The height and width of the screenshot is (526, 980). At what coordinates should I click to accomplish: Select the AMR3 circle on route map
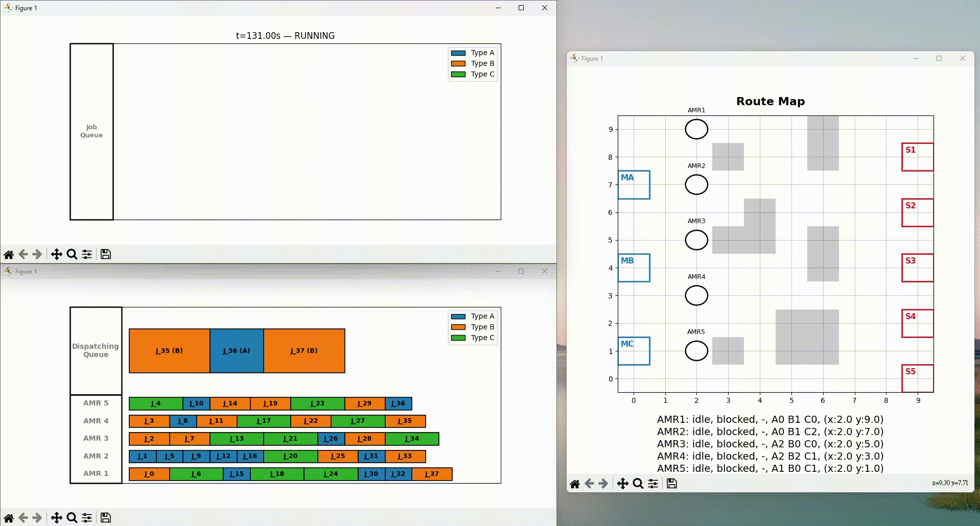click(x=696, y=240)
